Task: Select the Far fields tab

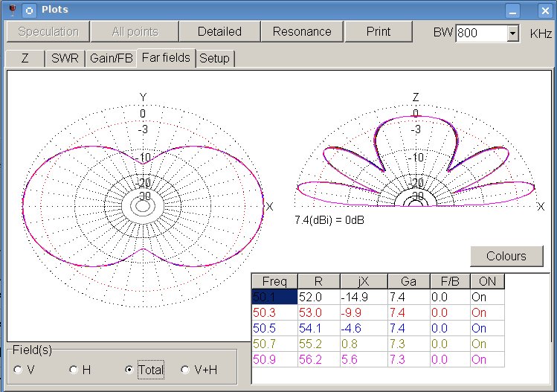Action: (x=167, y=57)
